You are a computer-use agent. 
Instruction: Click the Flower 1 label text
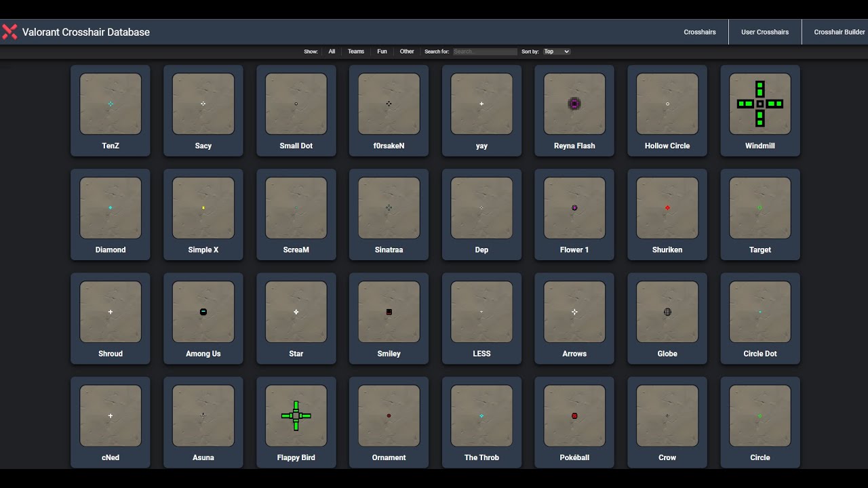point(574,249)
